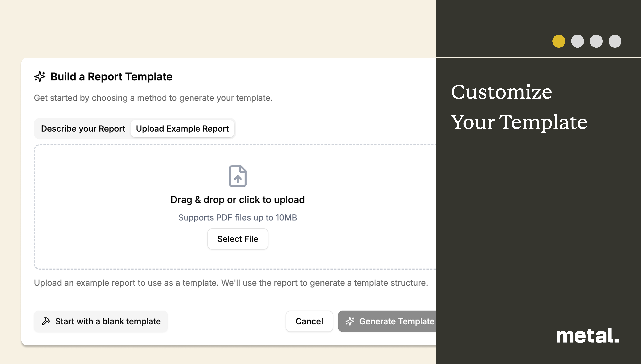Click the yellow first step dot
Viewport: 641px width, 364px height.
tap(559, 41)
